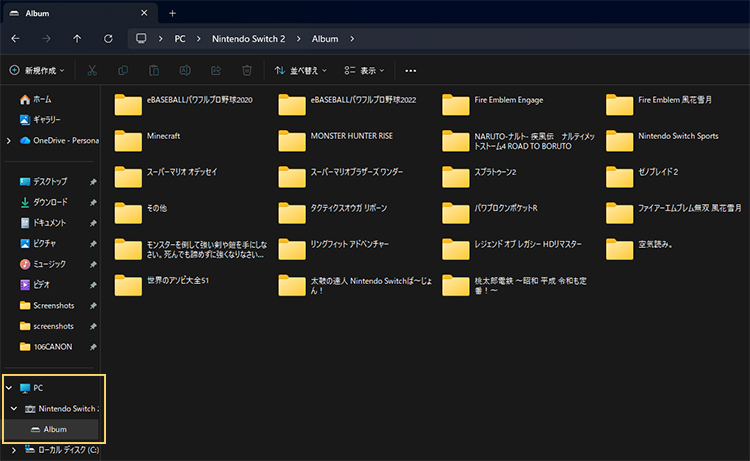Open a new tab with plus button
This screenshot has width=750, height=461.
(x=172, y=13)
